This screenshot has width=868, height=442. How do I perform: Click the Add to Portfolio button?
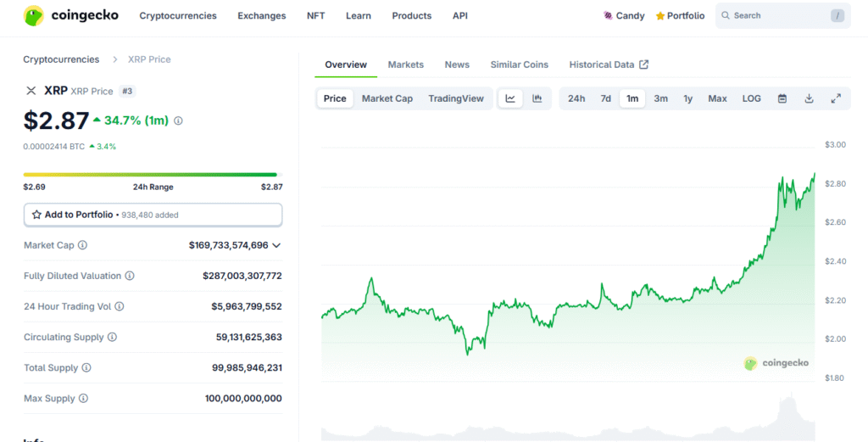coord(153,215)
